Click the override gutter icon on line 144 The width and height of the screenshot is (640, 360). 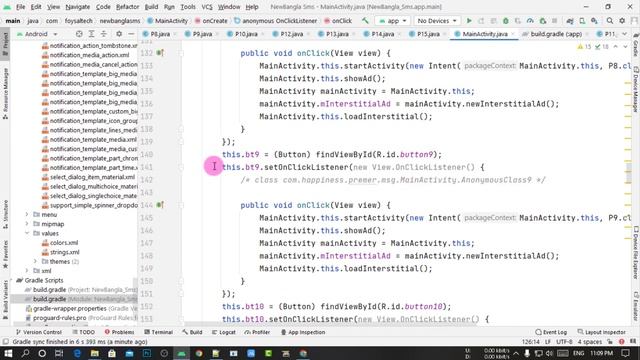click(160, 205)
